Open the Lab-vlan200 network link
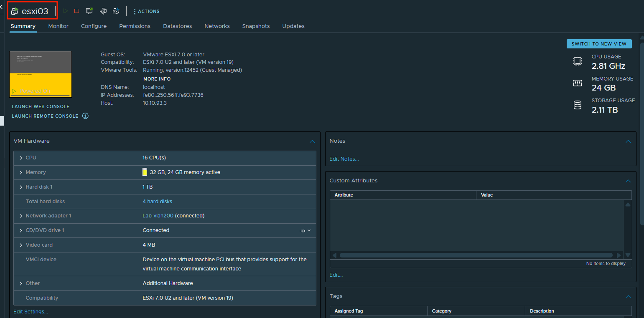 [x=158, y=216]
